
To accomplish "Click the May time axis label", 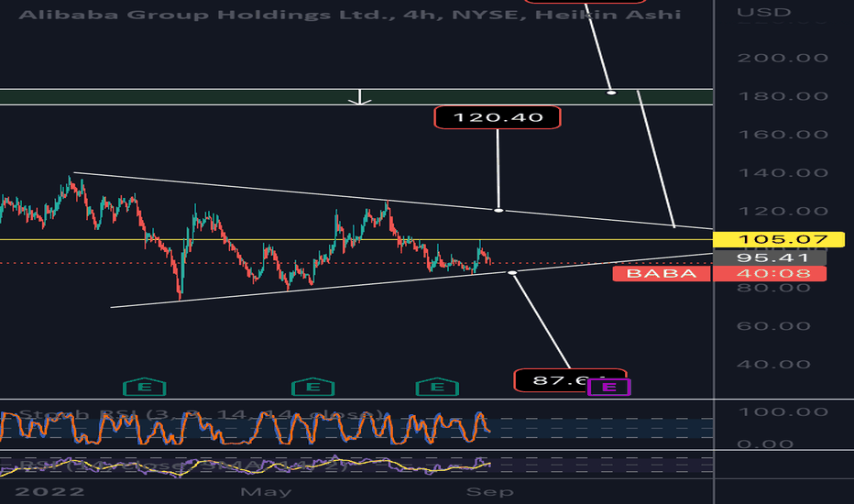I will click(266, 492).
